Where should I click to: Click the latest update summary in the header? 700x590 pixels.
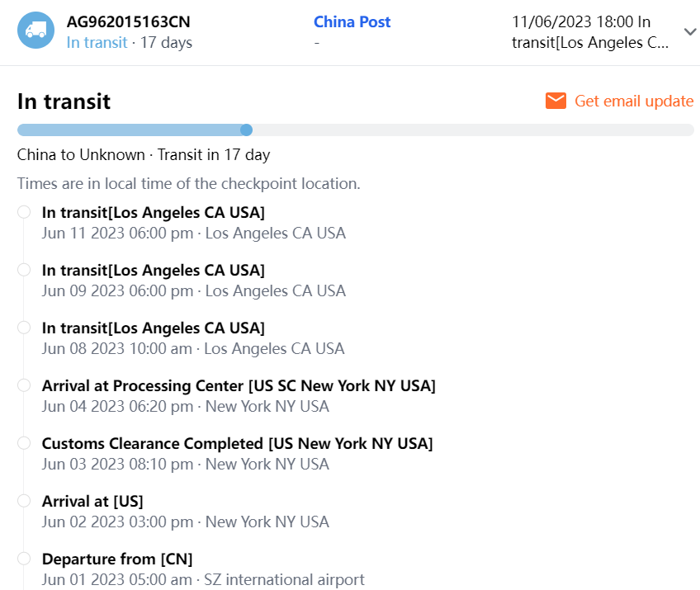point(591,32)
